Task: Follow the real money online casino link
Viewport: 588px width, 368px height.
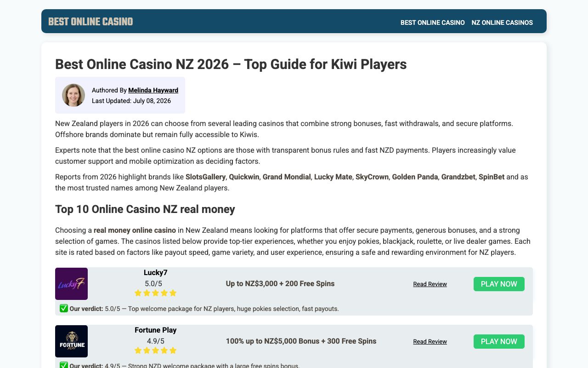Action: coord(135,230)
